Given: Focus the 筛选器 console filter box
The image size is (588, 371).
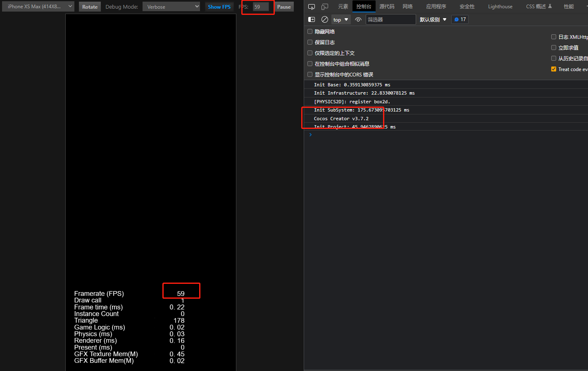Looking at the screenshot, I should pyautogui.click(x=390, y=19).
